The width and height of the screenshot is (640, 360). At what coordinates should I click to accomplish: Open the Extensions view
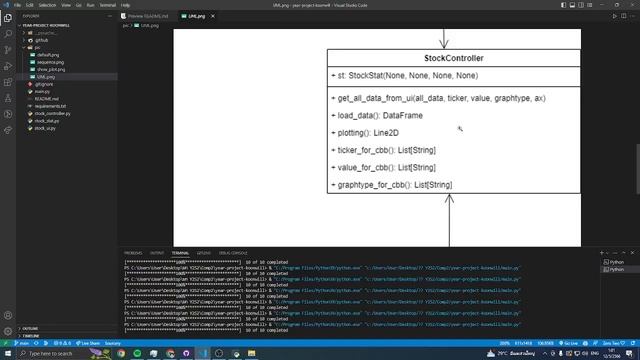8,82
